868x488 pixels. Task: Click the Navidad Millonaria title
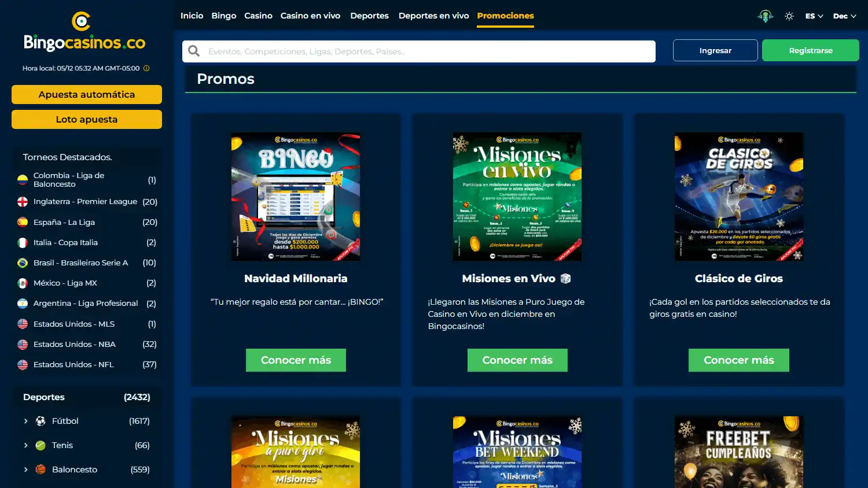tap(296, 279)
